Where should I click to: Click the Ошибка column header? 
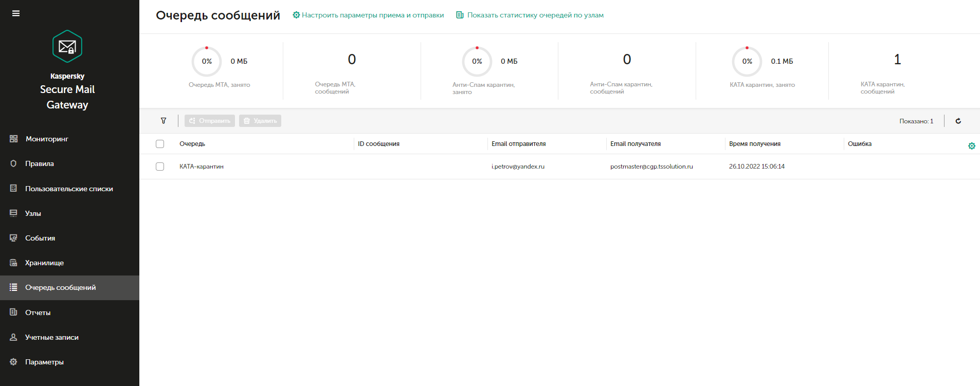tap(860, 144)
